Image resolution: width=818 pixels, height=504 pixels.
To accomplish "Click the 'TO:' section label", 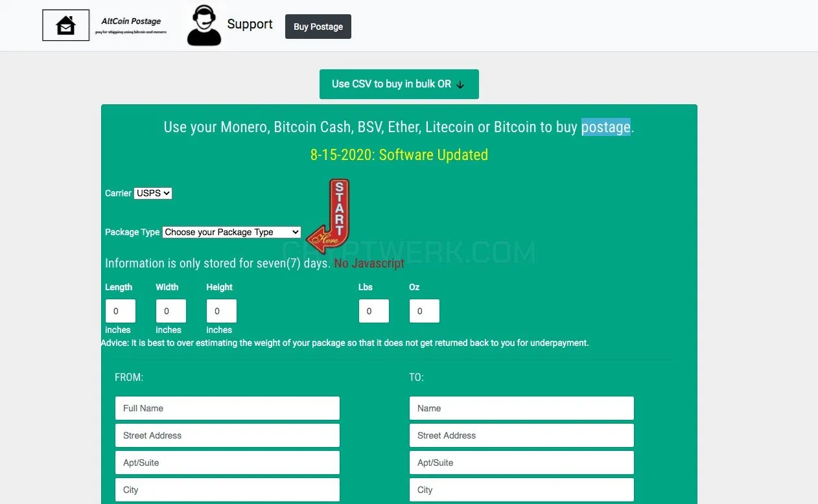I will (x=416, y=377).
